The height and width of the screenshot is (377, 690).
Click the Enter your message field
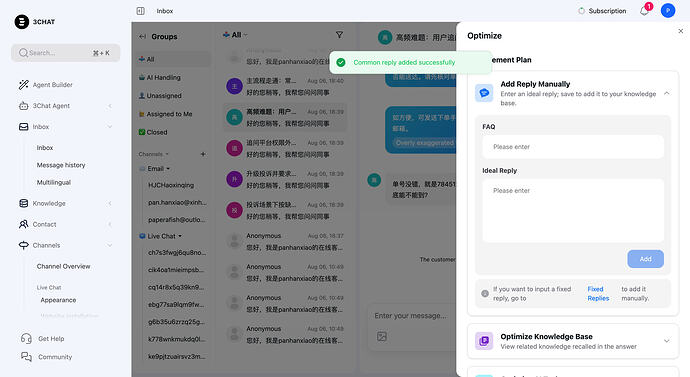click(x=411, y=315)
